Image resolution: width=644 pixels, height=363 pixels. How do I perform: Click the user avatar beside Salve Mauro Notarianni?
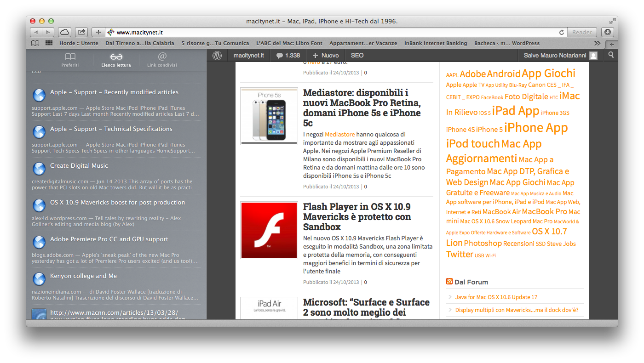[x=593, y=56]
